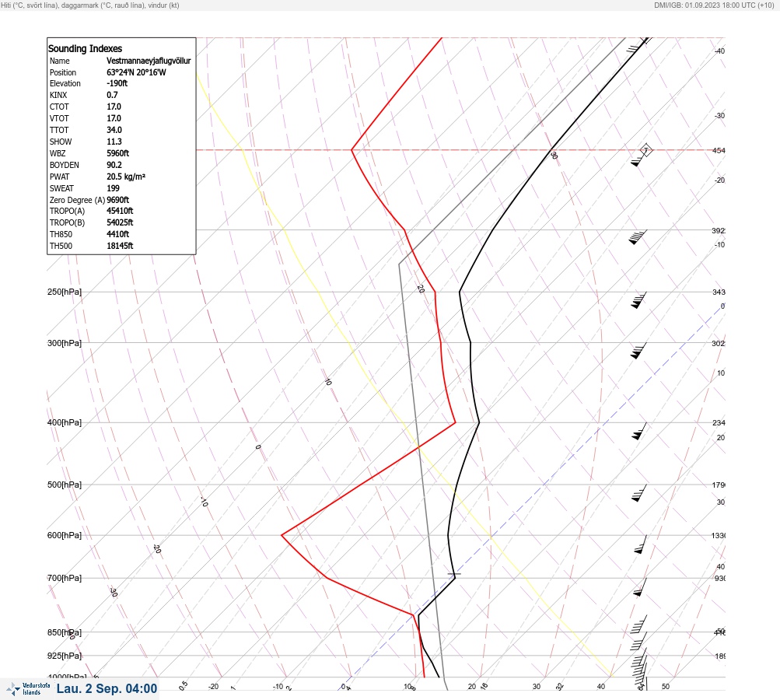This screenshot has width=780, height=700.
Task: Click the 600[hPa] pressure label
Action: click(65, 535)
